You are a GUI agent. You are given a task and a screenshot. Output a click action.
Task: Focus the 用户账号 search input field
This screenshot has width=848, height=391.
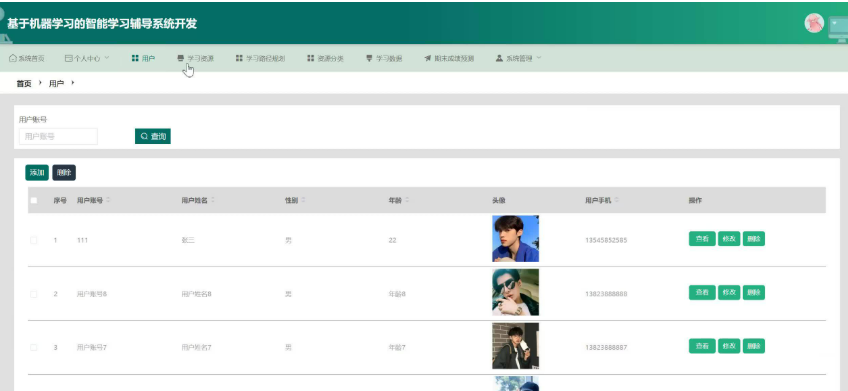[58, 136]
